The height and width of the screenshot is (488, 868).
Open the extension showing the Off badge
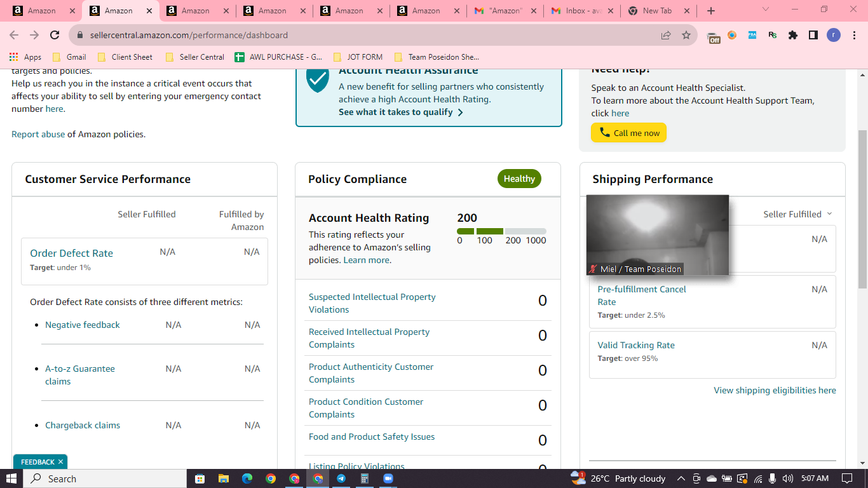coord(714,36)
